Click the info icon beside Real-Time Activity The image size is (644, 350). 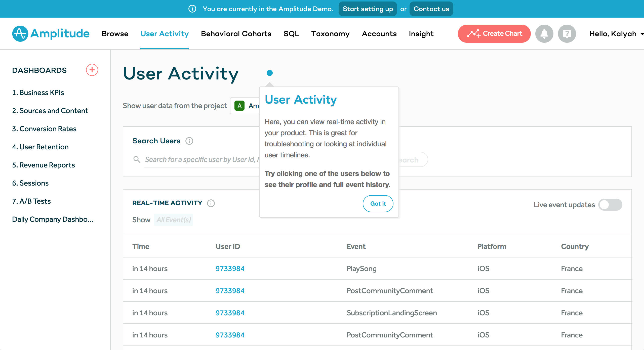point(211,203)
